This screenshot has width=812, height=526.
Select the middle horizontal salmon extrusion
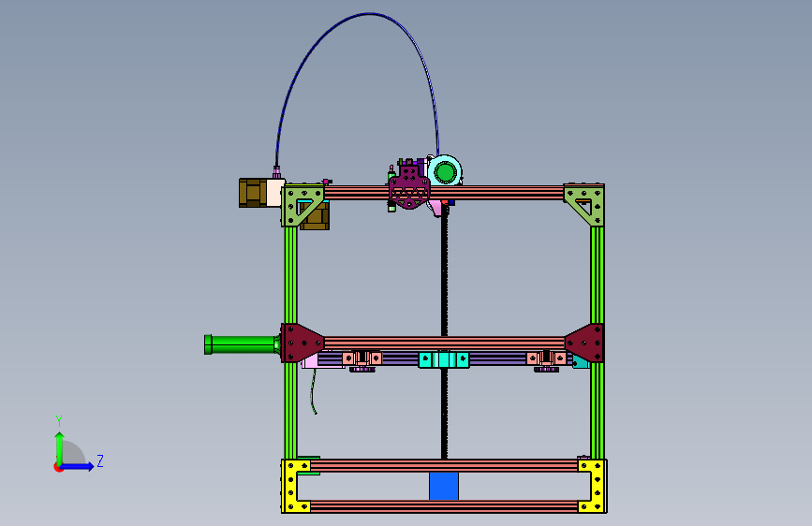pos(444,343)
